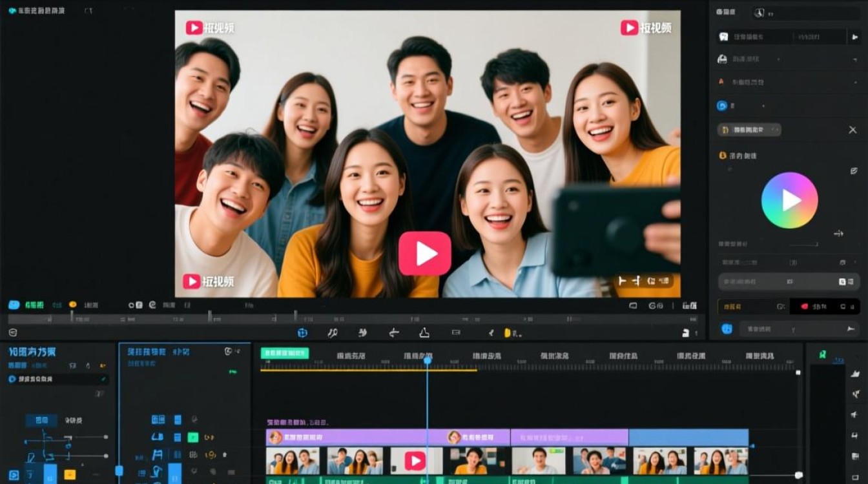Click the rounded input field with blue square icon
Image resolution: width=868 pixels, height=484 pixels.
(789, 281)
